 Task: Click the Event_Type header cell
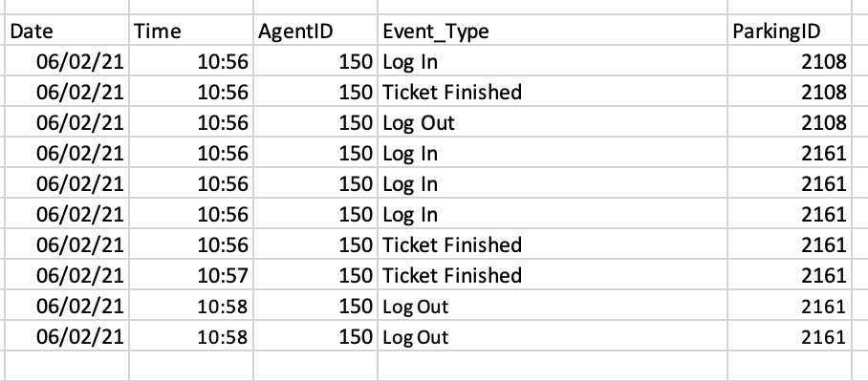tap(552, 31)
